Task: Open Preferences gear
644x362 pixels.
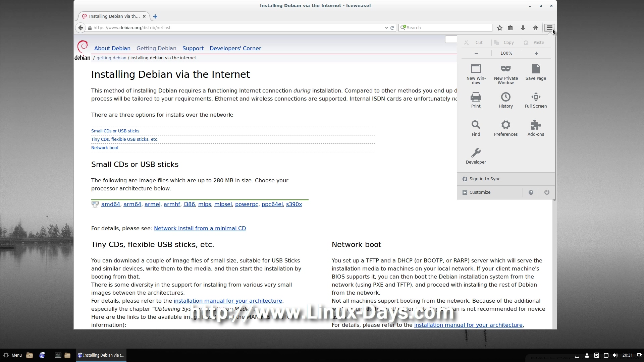Action: click(506, 128)
